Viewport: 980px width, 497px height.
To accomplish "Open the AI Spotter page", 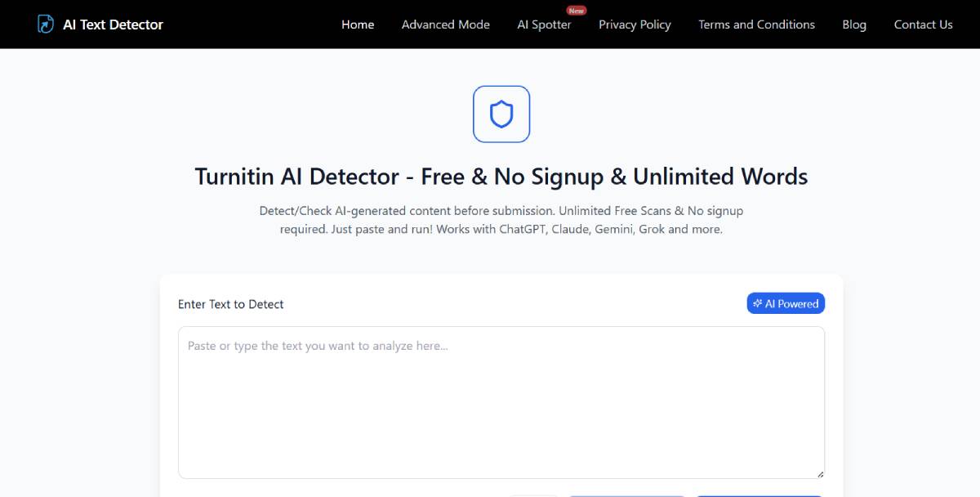I will click(544, 25).
